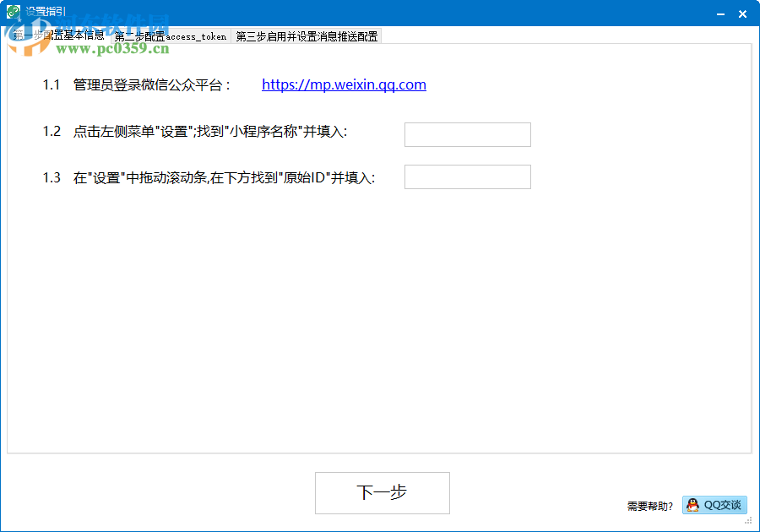This screenshot has height=532, width=760.
Task: Click the blue mp.weixin.qq.com hyperlink text
Action: [343, 84]
